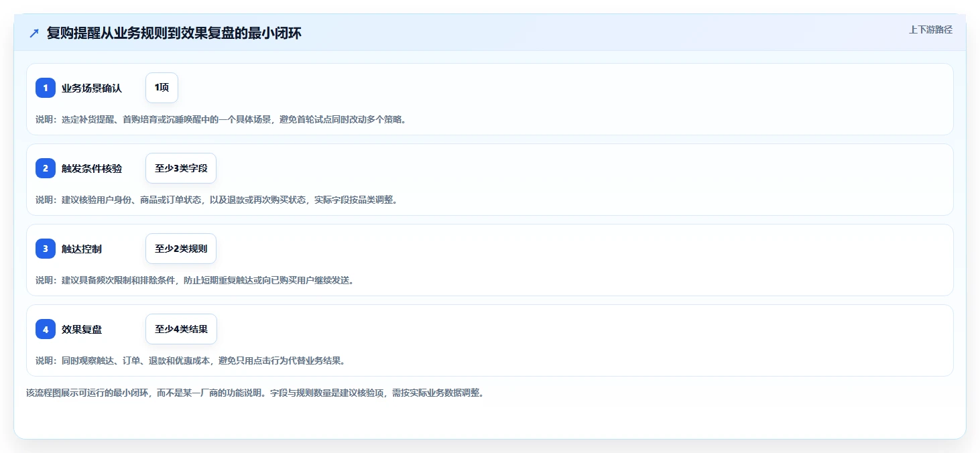This screenshot has height=453, width=980.
Task: Click the step 3 number badge
Action: 46,249
